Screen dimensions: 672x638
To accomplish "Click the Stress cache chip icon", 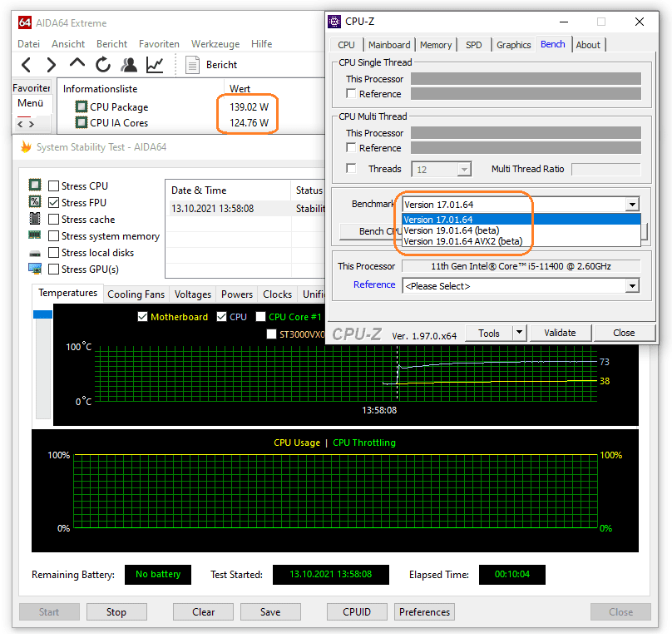I will click(35, 218).
